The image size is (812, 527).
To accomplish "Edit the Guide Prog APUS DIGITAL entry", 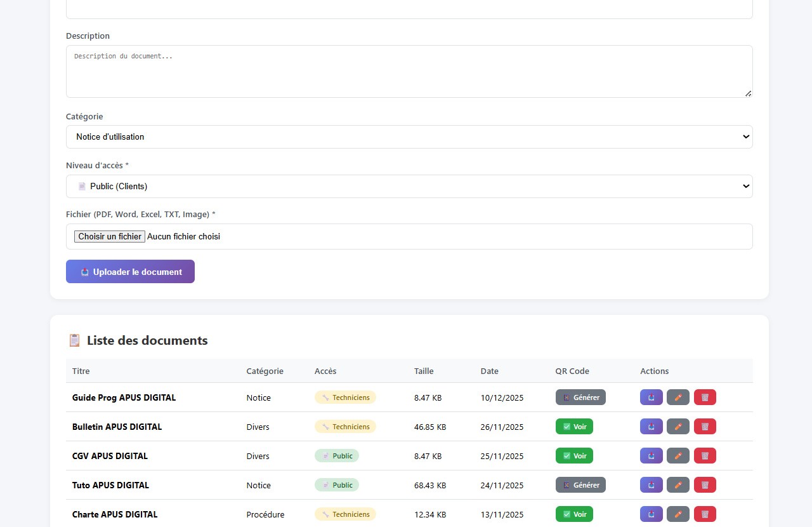I will 678,397.
